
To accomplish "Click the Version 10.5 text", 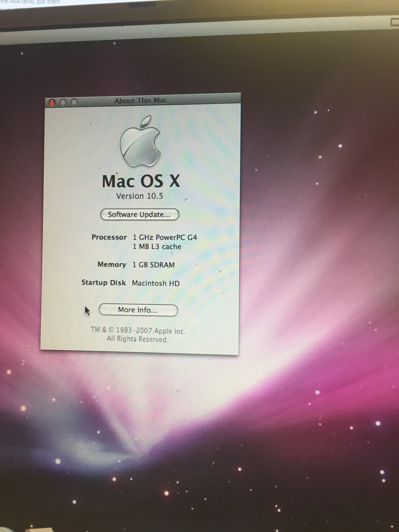I will [x=140, y=196].
